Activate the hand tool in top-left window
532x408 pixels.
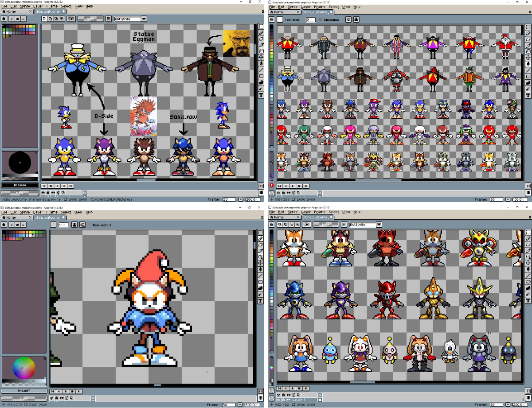[262, 51]
